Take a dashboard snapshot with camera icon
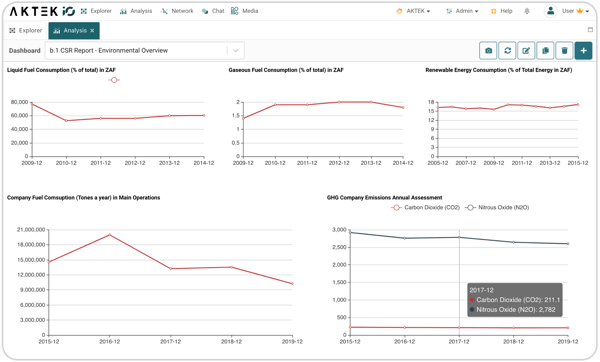This screenshot has width=600, height=362. 488,51
